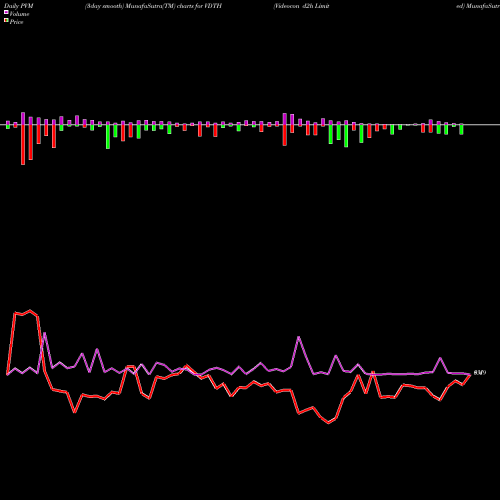The width and height of the screenshot is (500, 500).
Task: Click the purple Volume legend swatch
Action: point(6,13)
